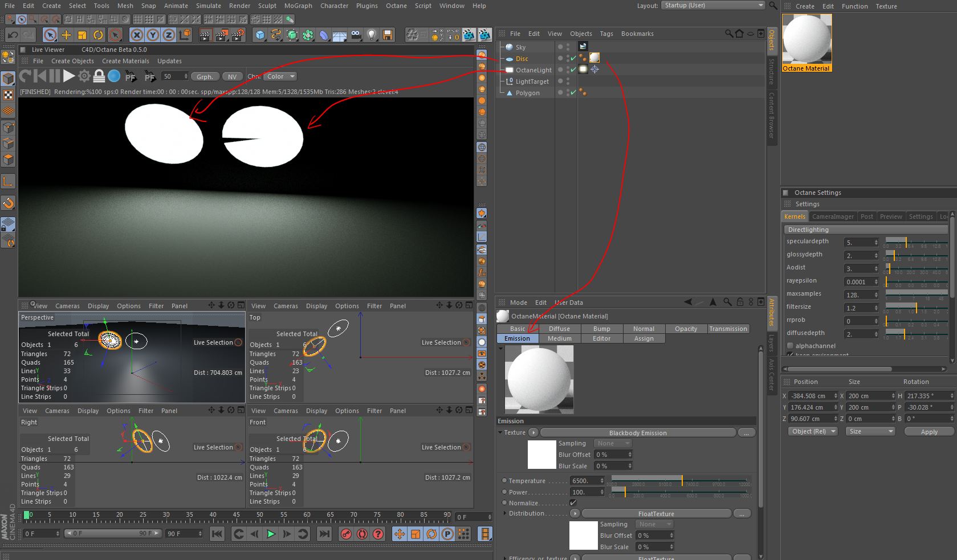Viewport: 957px width, 560px height.
Task: Open Live Viewer settings gear icon
Action: [x=84, y=76]
